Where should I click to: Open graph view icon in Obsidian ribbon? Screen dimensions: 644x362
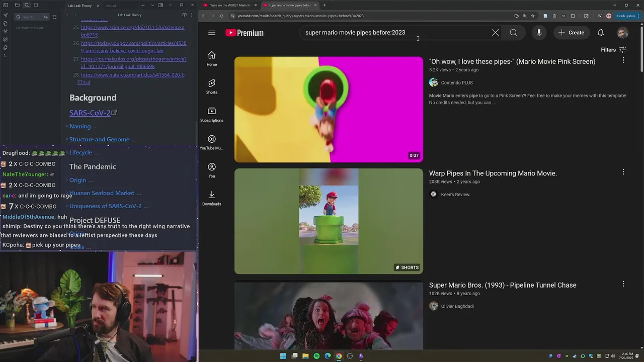click(x=6, y=31)
